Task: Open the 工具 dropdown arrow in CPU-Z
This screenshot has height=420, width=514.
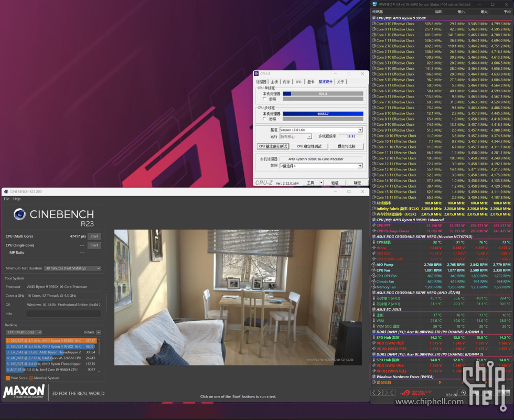Action: point(321,183)
